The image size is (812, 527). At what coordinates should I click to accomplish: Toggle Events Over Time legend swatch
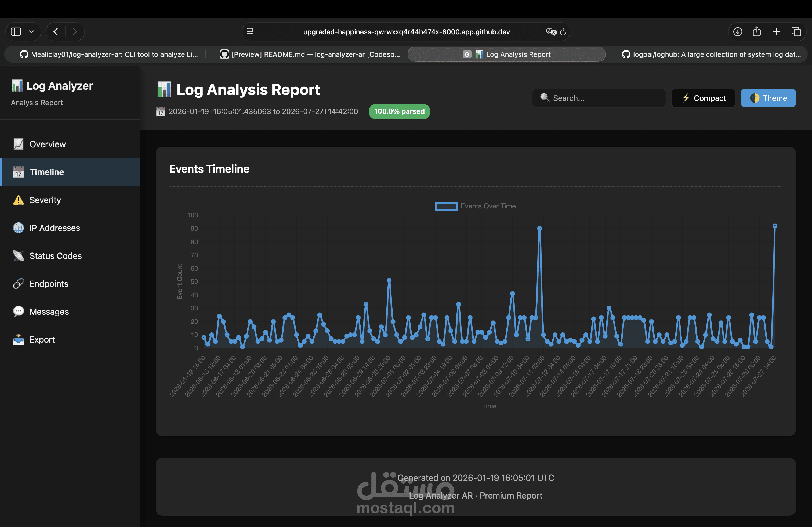446,206
